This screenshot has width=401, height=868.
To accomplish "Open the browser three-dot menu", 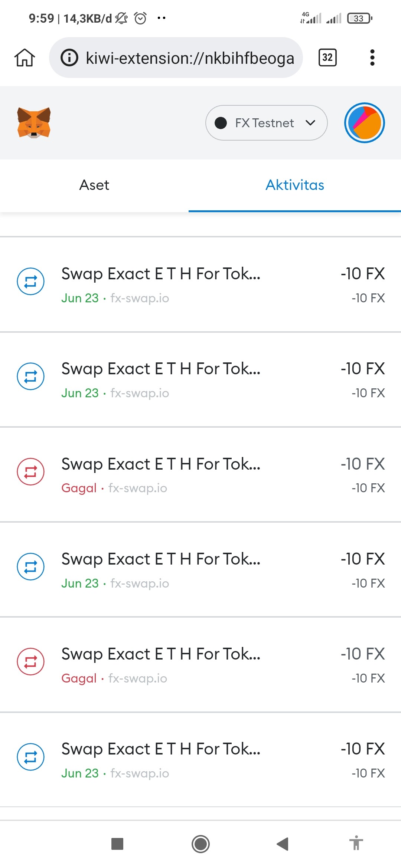I will pos(372,57).
